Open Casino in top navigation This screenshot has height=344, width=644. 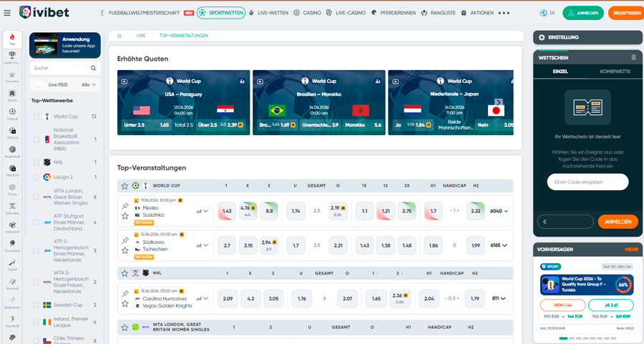click(307, 13)
